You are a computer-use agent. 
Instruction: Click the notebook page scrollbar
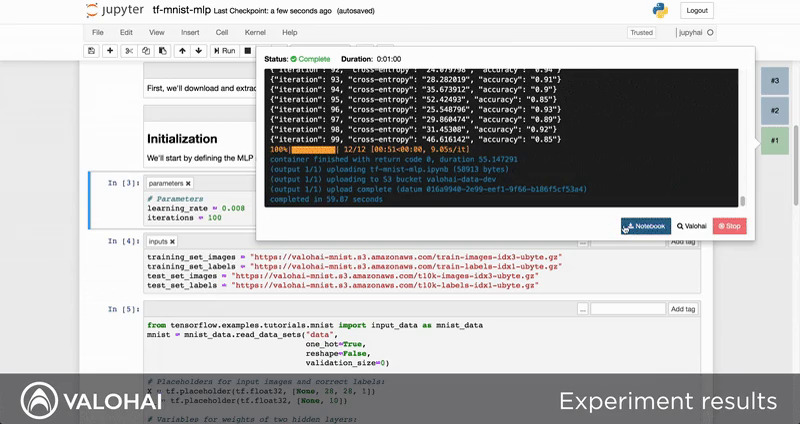click(x=797, y=163)
